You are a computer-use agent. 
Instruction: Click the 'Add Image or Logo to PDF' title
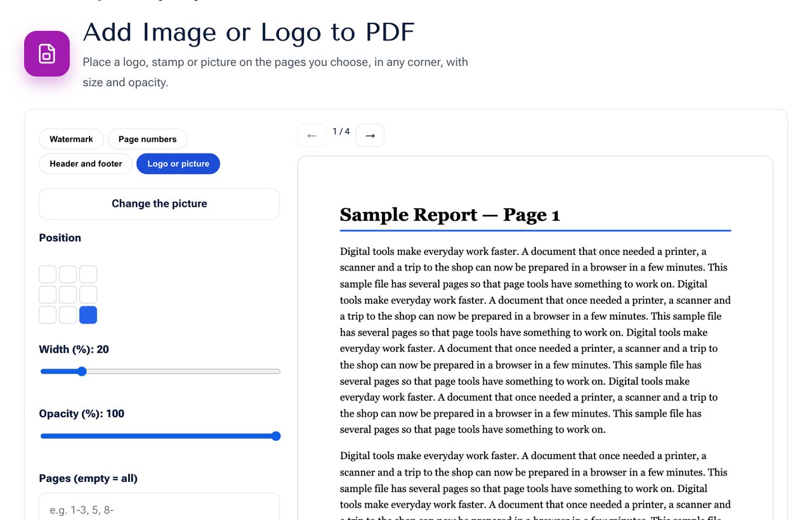(249, 32)
